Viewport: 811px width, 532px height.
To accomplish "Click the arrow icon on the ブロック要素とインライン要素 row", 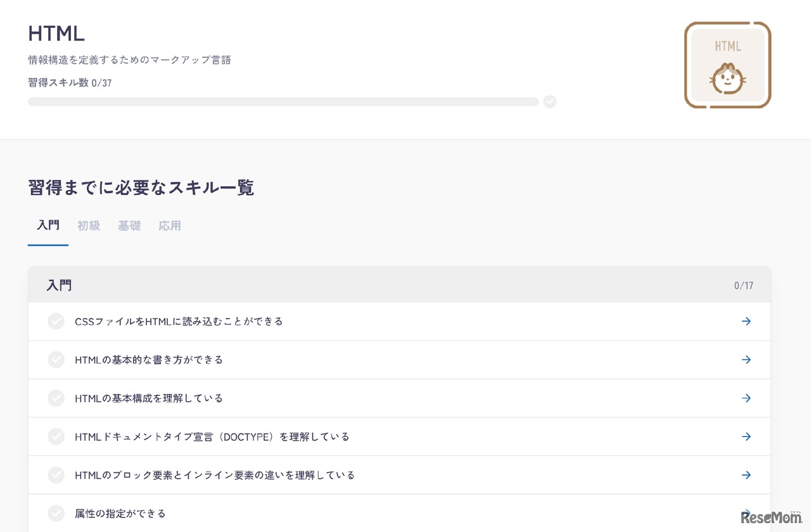I will click(x=746, y=474).
